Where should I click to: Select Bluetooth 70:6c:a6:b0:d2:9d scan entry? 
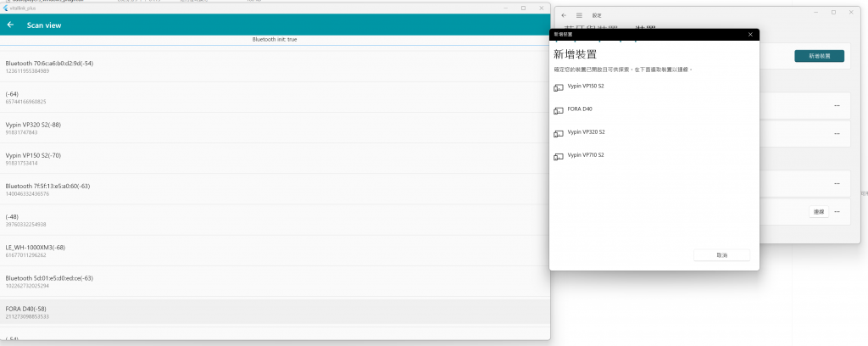click(x=275, y=66)
